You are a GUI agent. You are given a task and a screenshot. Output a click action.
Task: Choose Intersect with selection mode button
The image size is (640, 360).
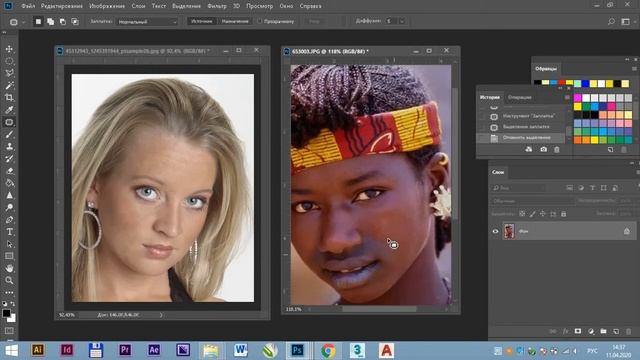tap(75, 22)
